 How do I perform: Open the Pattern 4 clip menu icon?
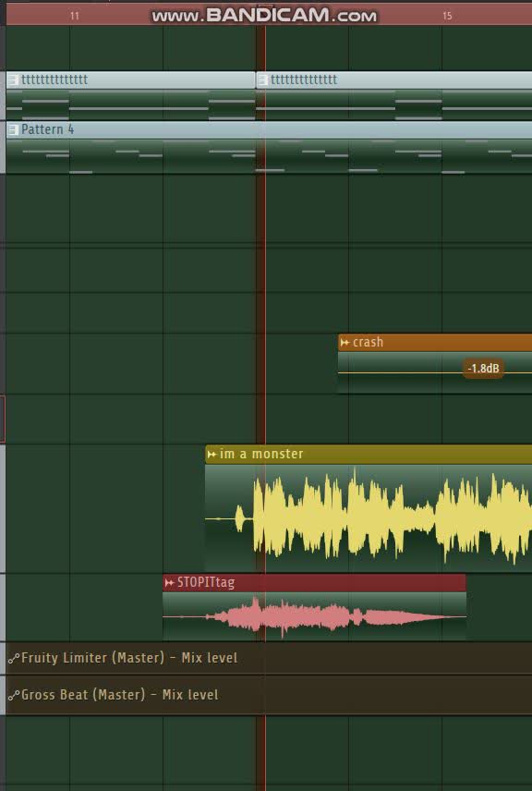click(x=13, y=129)
